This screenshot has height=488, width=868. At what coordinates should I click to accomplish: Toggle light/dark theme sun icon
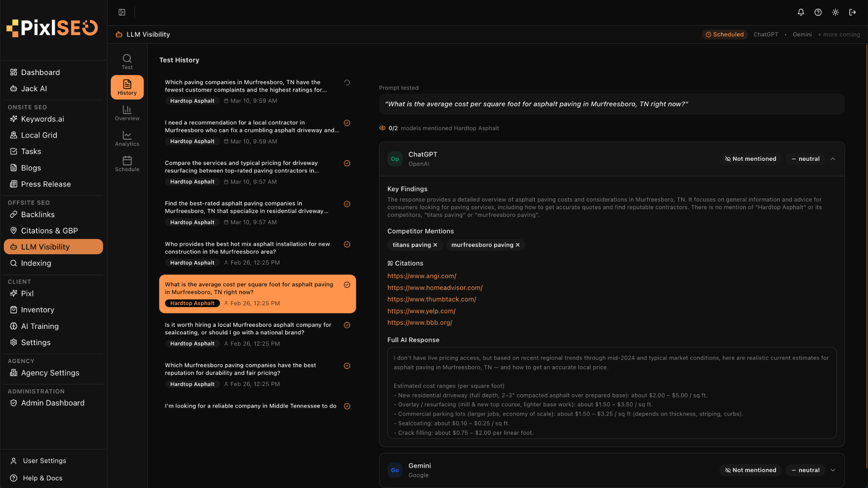tap(835, 12)
